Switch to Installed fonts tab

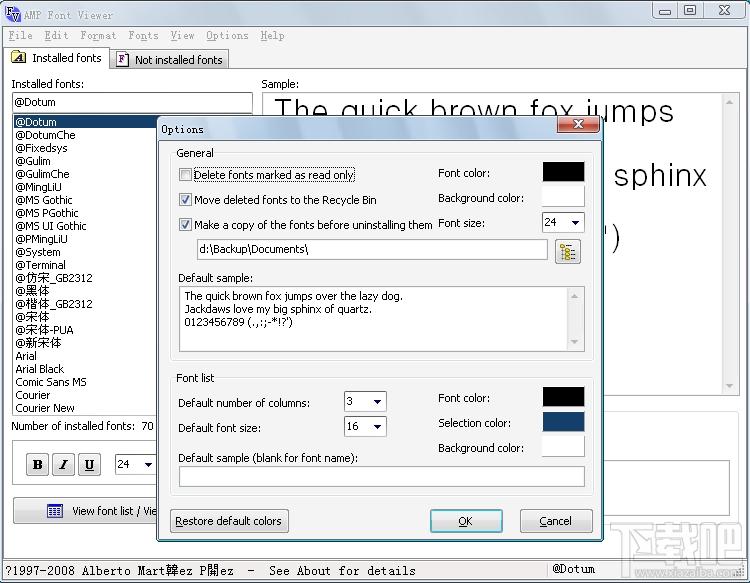56,58
